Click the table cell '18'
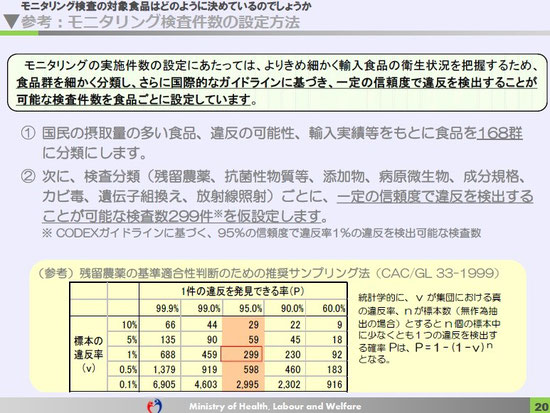This screenshot has height=413, width=550. point(337,340)
